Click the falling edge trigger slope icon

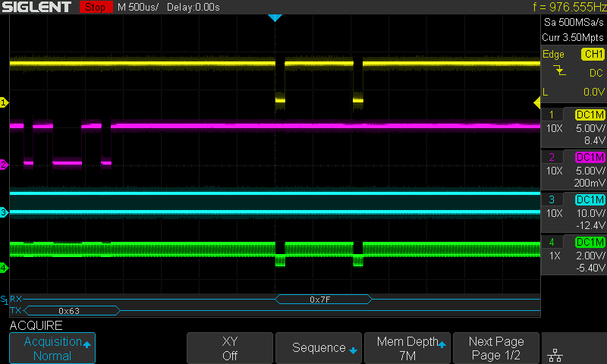pos(559,71)
